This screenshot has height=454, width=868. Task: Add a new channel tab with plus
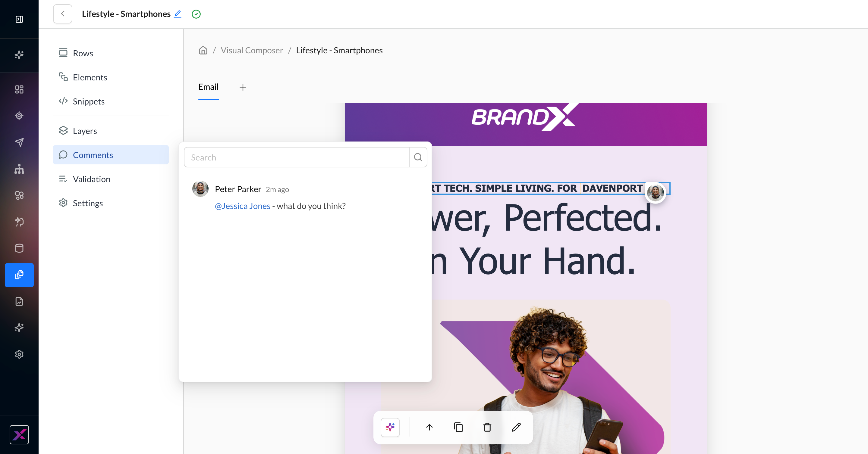(243, 88)
